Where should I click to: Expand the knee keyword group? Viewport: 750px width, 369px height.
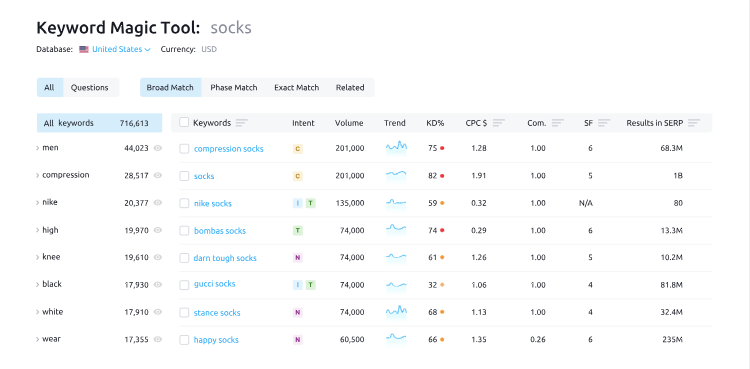(38, 257)
